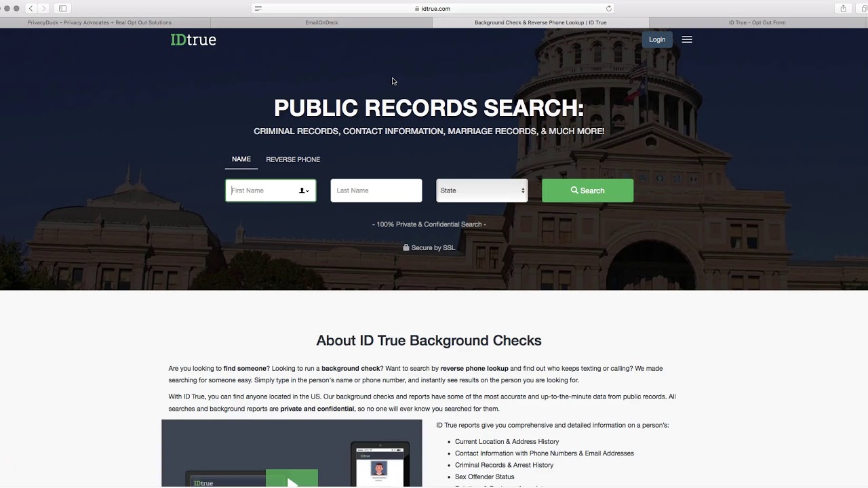Open Reader view icon in address bar
Image resolution: width=868 pixels, height=488 pixels.
(x=258, y=9)
